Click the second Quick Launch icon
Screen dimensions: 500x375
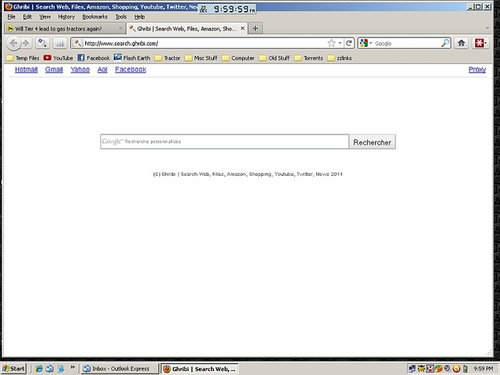50,369
